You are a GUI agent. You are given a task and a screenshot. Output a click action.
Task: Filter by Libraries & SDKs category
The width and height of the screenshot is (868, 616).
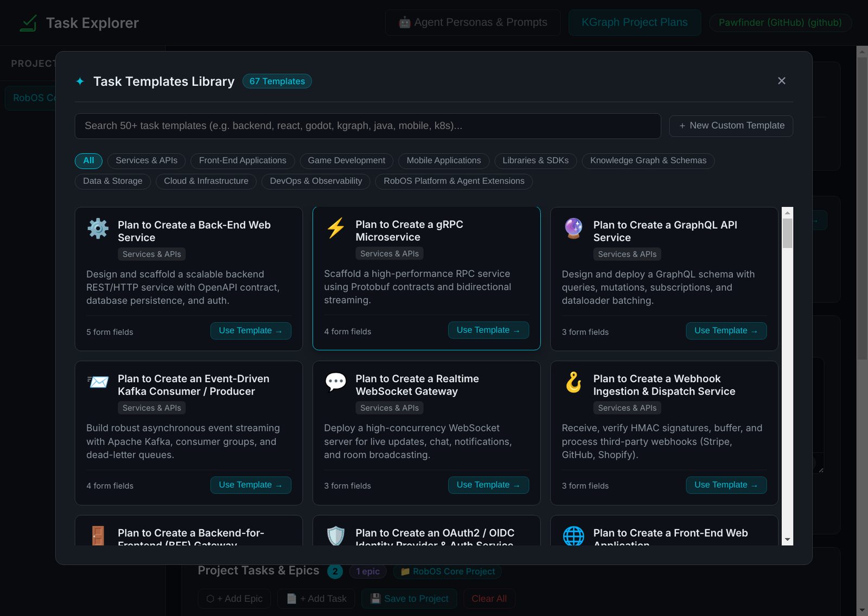(x=535, y=161)
